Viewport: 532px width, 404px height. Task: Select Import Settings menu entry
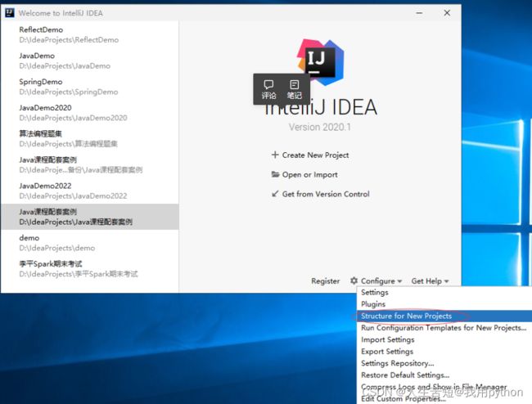point(444,339)
